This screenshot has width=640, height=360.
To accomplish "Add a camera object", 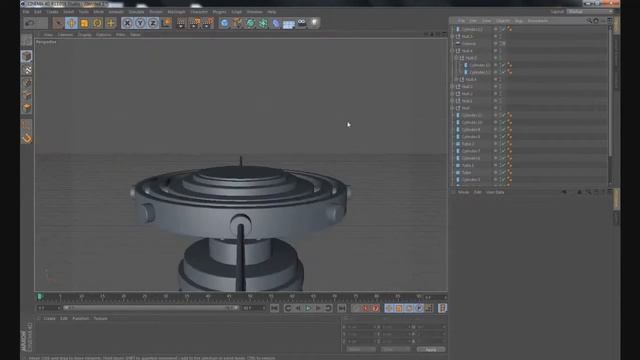I will (x=302, y=23).
